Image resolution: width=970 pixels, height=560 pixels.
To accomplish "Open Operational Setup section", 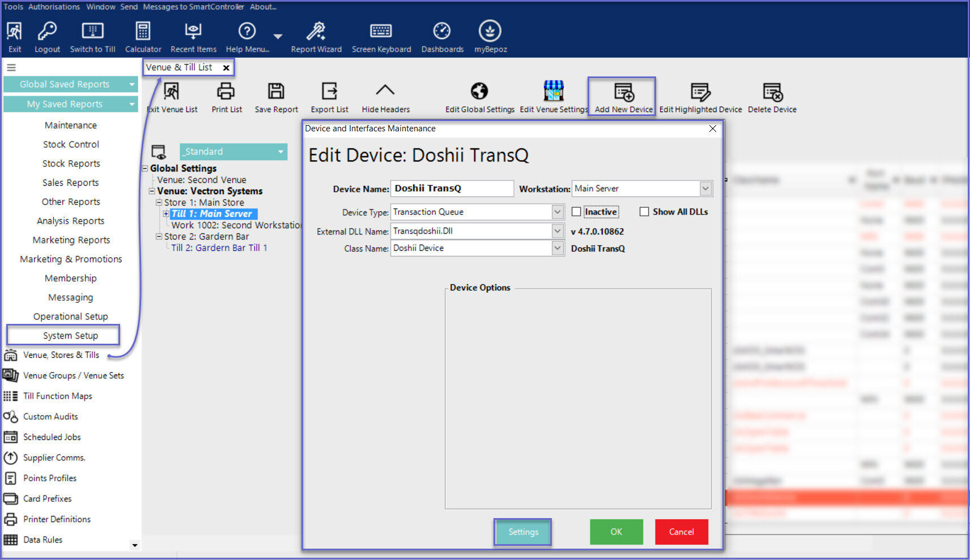I will point(70,317).
